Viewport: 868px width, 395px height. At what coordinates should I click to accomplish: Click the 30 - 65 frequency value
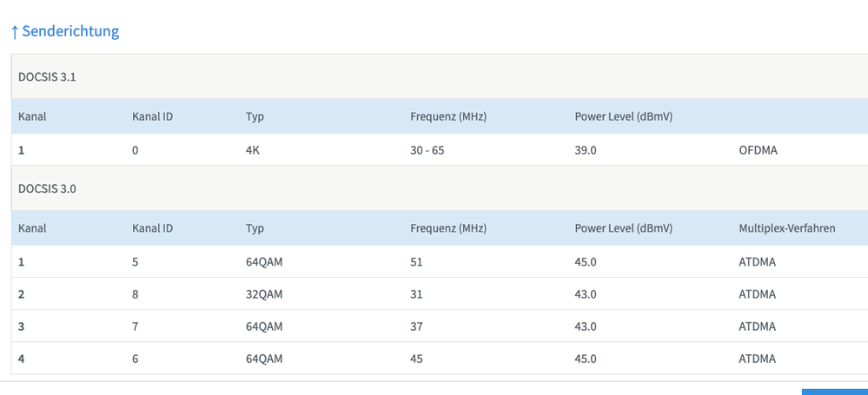(x=427, y=150)
